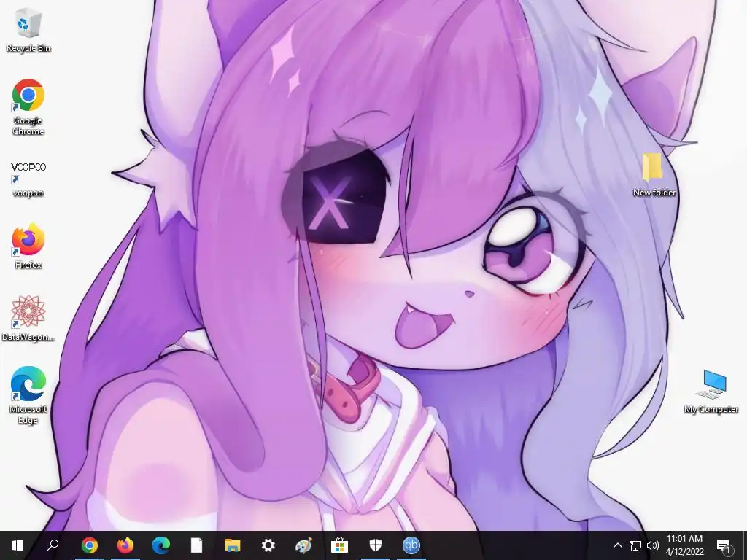The image size is (747, 560).
Task: Select the voopoo desktop shortcut
Action: pos(28,179)
